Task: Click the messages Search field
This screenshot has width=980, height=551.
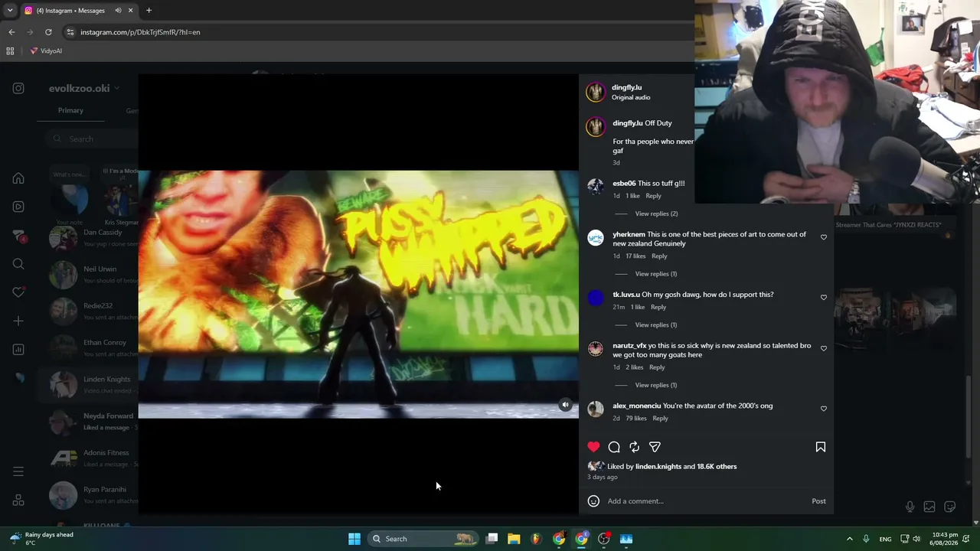Action: click(x=92, y=139)
